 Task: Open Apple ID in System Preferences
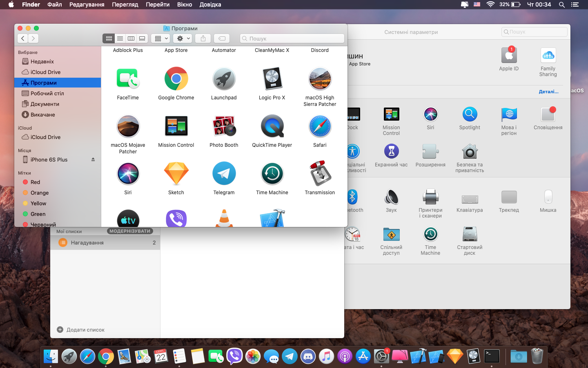(509, 55)
